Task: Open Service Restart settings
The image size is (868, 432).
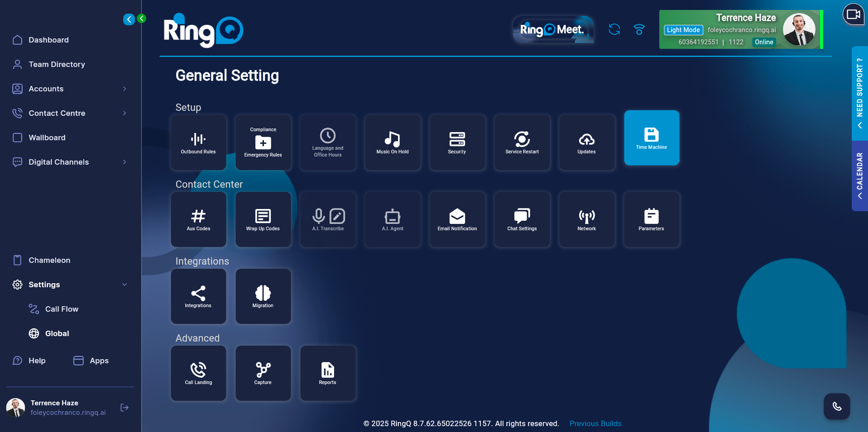Action: pyautogui.click(x=522, y=142)
